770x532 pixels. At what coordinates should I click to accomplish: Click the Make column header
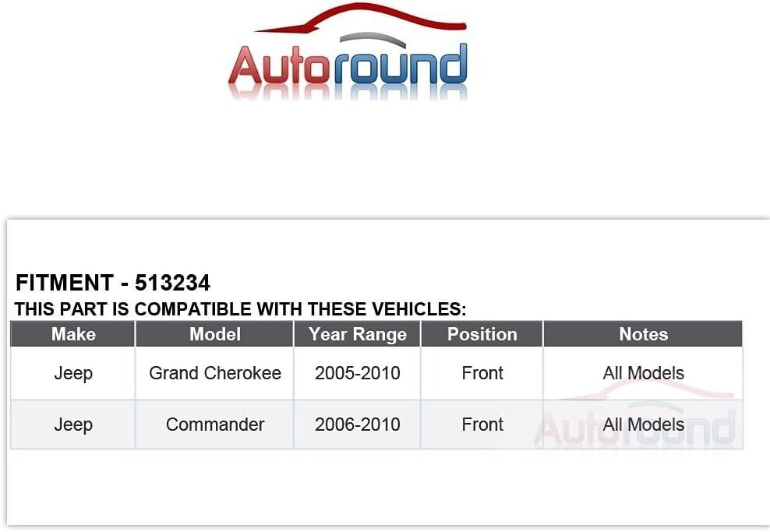point(73,334)
